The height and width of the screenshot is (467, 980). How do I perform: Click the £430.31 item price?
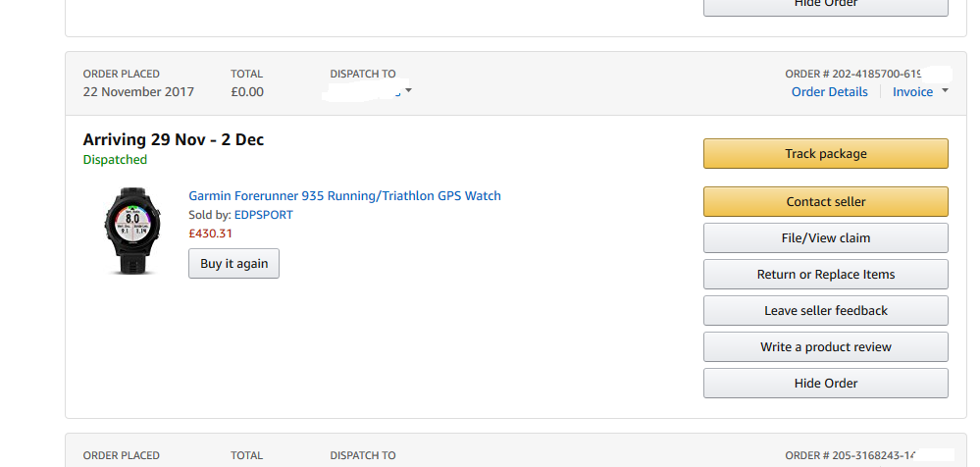point(211,233)
